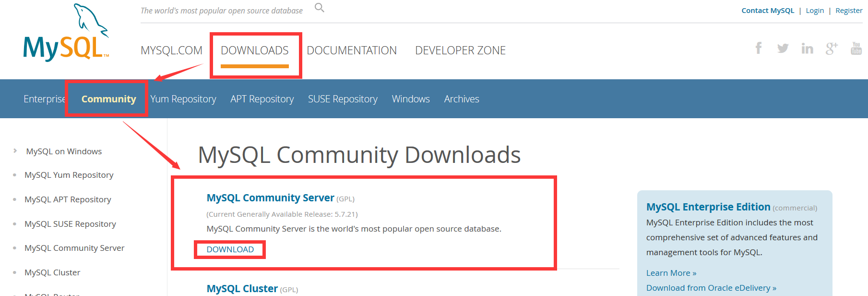Click the MySQL dolphin logo
This screenshot has width=868, height=296.
(x=66, y=32)
